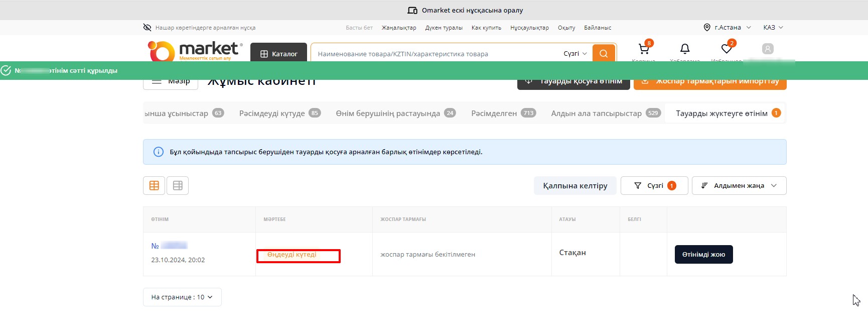Open the notifications bell icon
Viewport: 868px width, 333px height.
pos(684,49)
